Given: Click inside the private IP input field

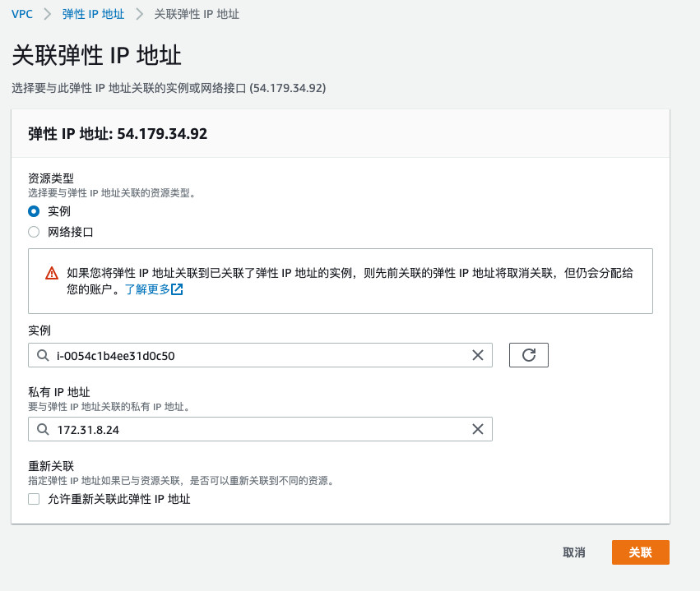Looking at the screenshot, I should (247, 429).
